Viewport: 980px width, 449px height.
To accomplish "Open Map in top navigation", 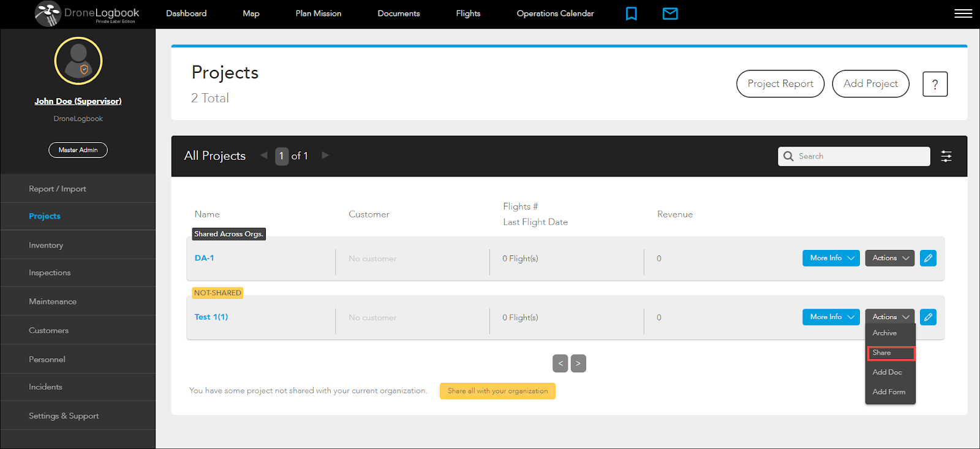I will pos(251,13).
